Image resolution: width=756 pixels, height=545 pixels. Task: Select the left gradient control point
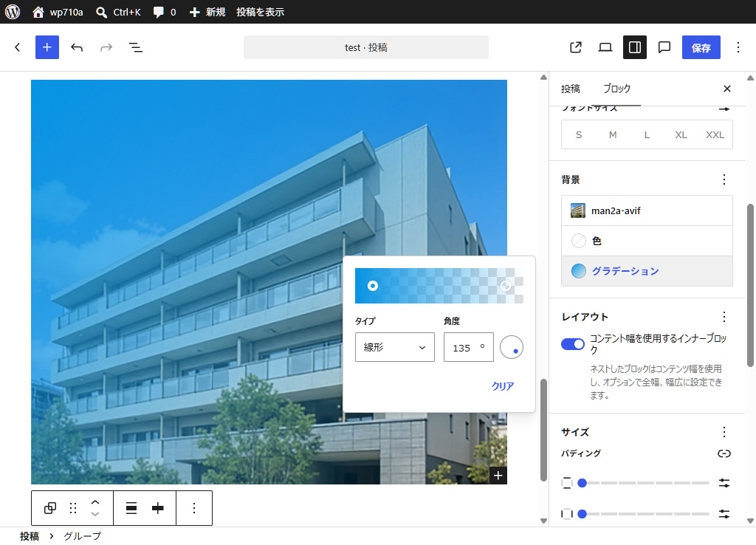(373, 286)
